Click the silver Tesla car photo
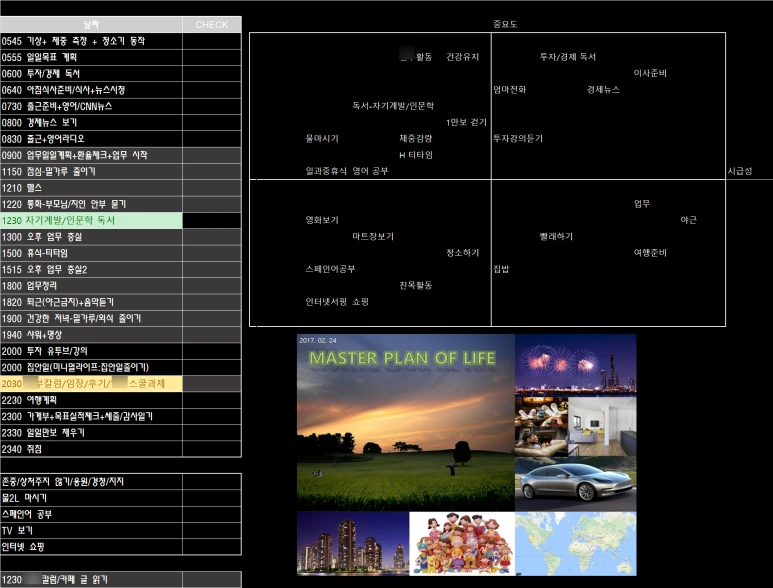Image resolution: width=773 pixels, height=588 pixels. click(x=576, y=484)
